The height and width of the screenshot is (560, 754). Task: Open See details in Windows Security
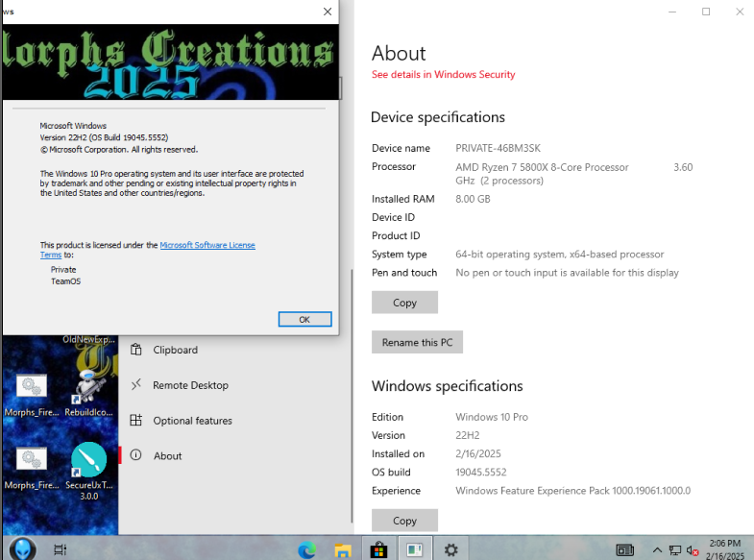click(443, 75)
